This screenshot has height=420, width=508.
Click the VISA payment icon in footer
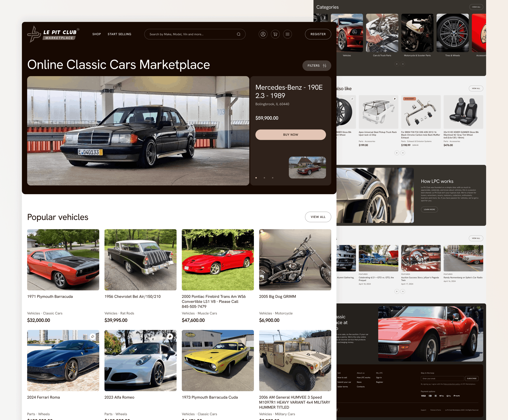pos(423,396)
